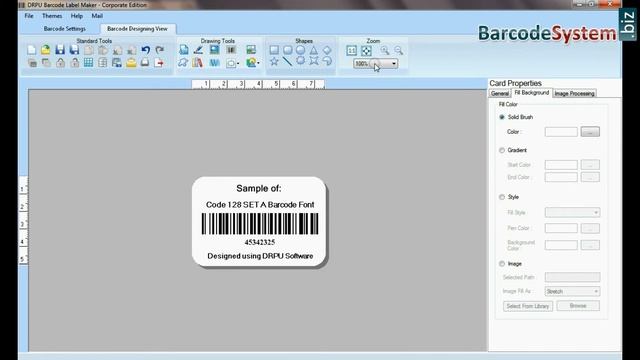
Task: Select the Solid Brush radio button
Action: [502, 117]
